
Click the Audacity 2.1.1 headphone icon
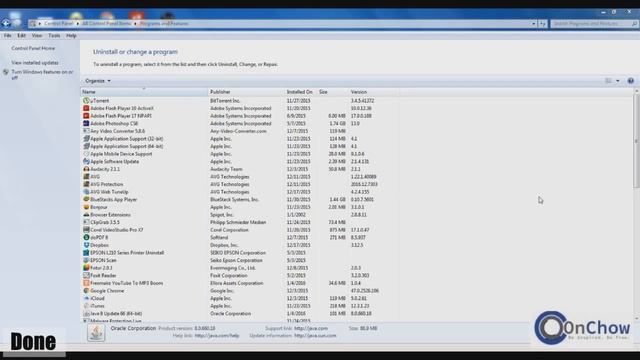[86, 169]
